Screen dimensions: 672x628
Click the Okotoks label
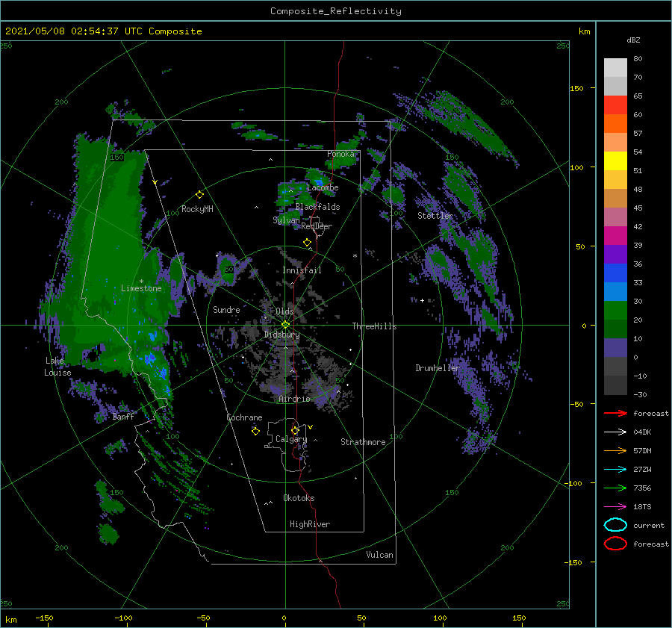[x=299, y=497]
